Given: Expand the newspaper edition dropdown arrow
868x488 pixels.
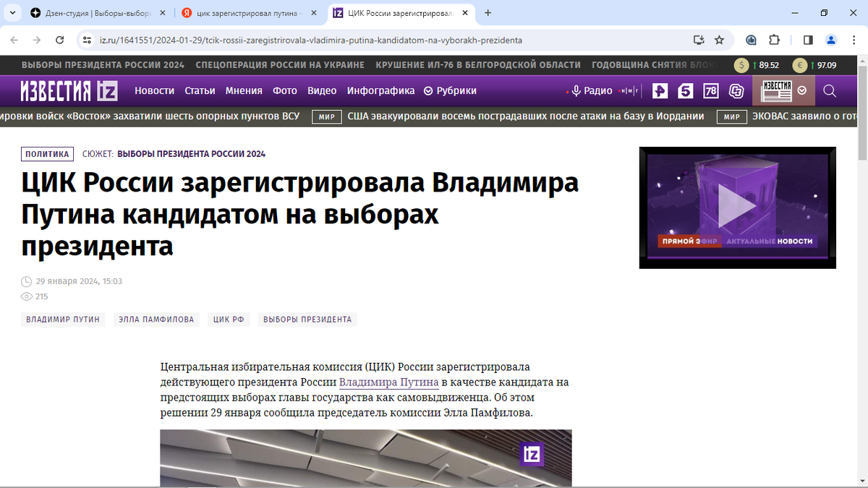Looking at the screenshot, I should 802,90.
